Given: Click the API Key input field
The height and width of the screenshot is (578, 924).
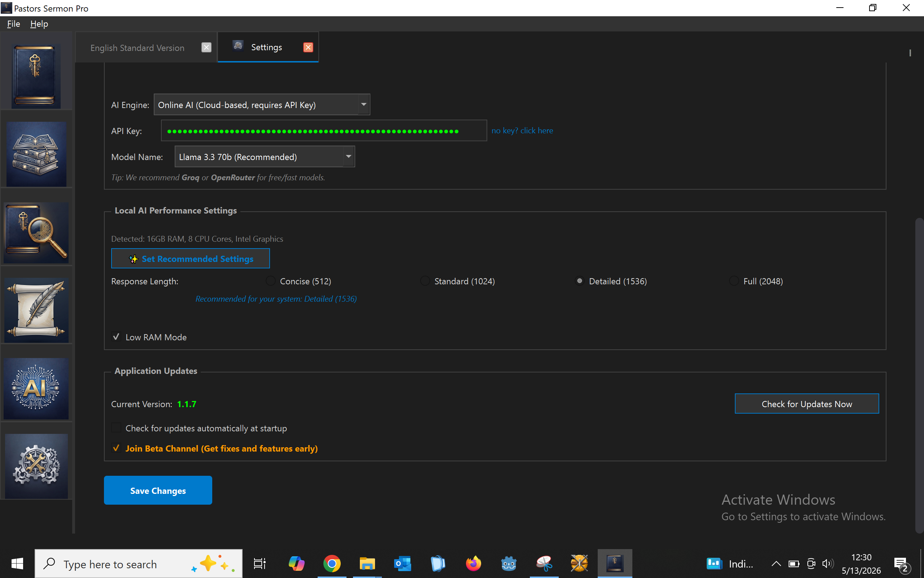Looking at the screenshot, I should [x=324, y=130].
